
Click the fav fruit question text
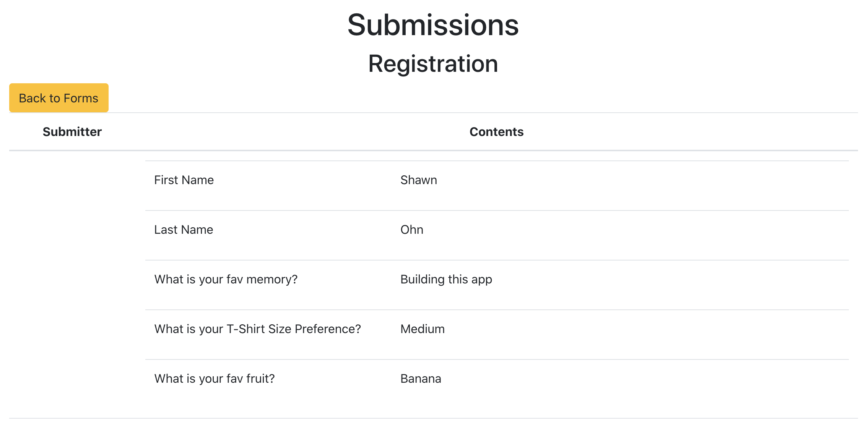pyautogui.click(x=215, y=379)
